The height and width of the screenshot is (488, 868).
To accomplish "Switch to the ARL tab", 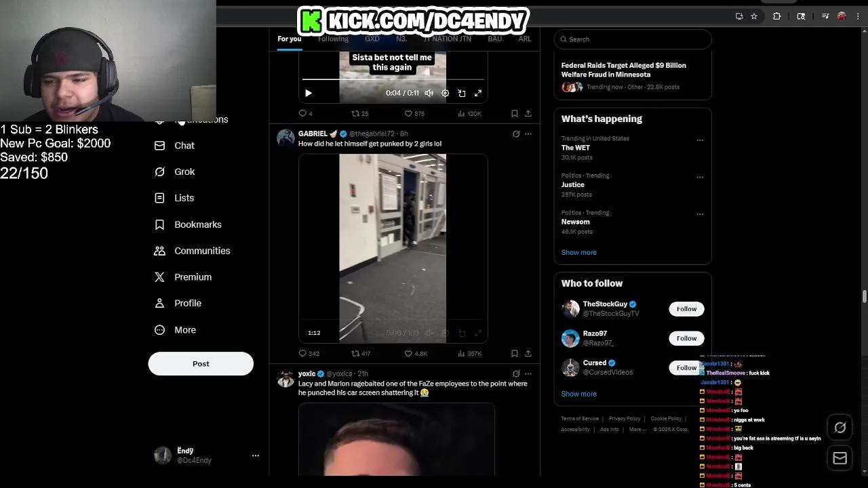I will (x=525, y=39).
